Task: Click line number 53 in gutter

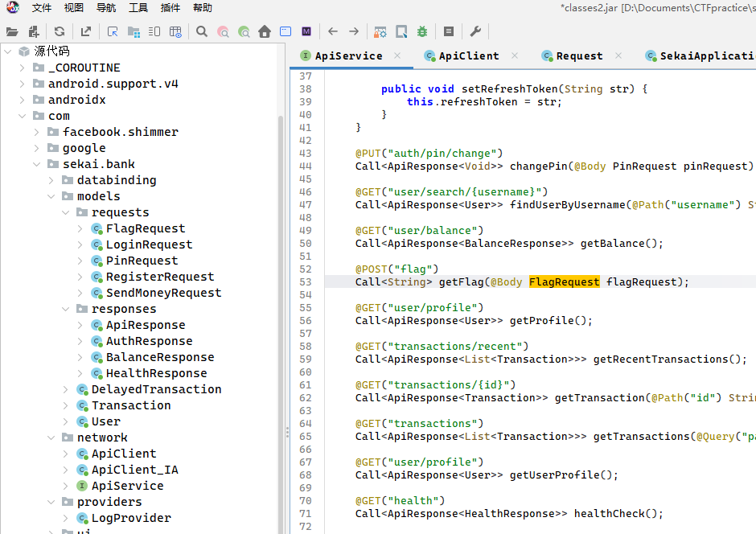Action: click(x=305, y=282)
